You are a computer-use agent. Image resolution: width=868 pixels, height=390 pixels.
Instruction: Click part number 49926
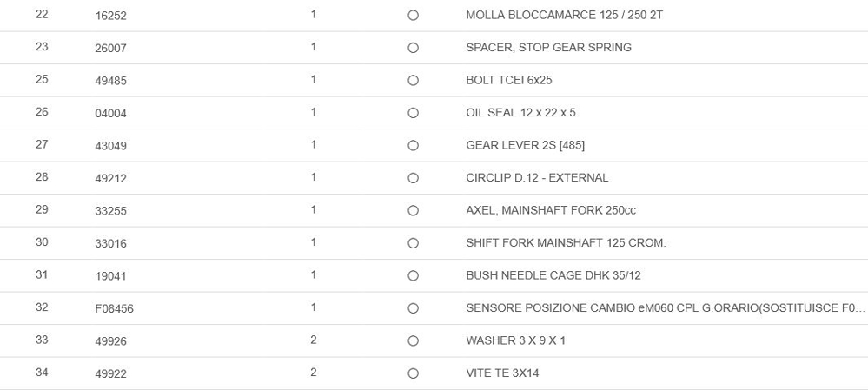tap(110, 341)
